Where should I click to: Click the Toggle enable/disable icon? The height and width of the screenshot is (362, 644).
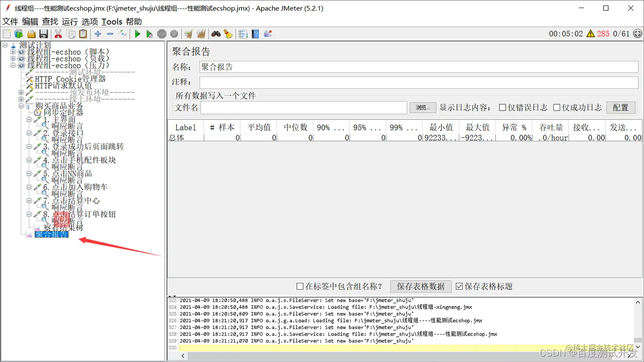point(123,34)
